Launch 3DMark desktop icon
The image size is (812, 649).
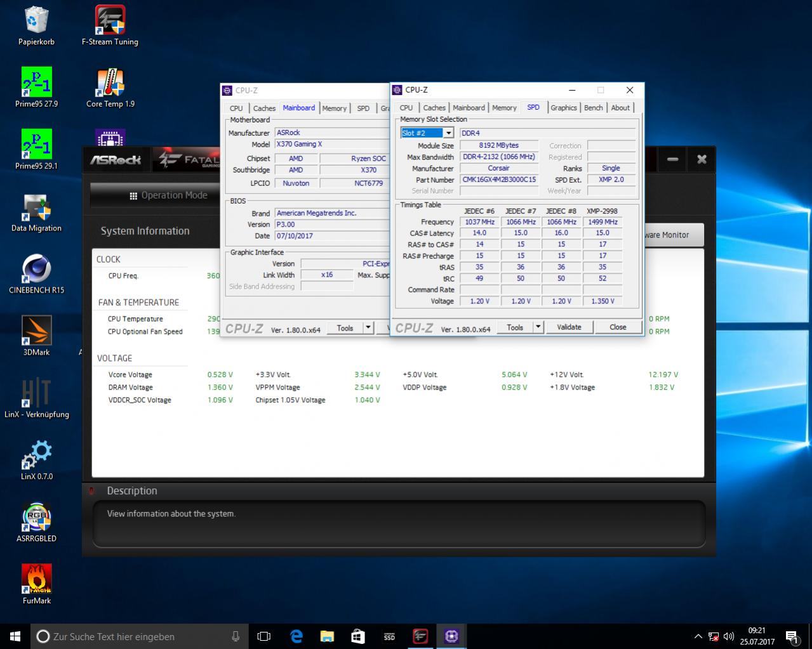(x=36, y=336)
